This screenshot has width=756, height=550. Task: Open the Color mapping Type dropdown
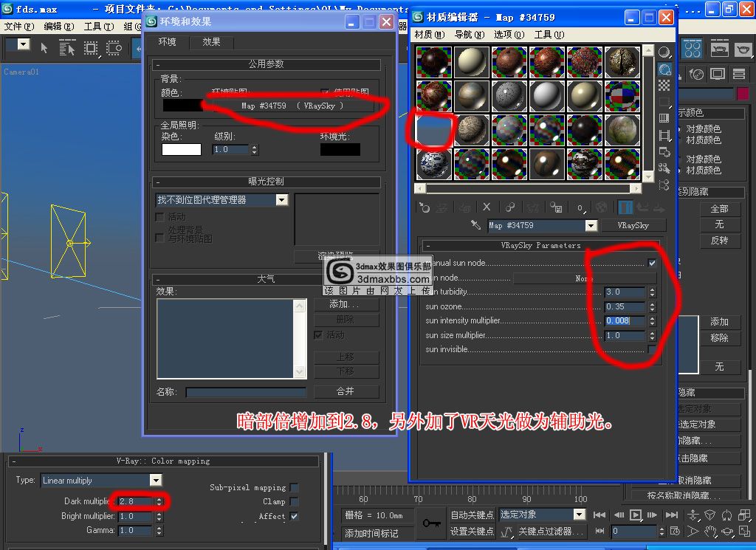[x=155, y=480]
